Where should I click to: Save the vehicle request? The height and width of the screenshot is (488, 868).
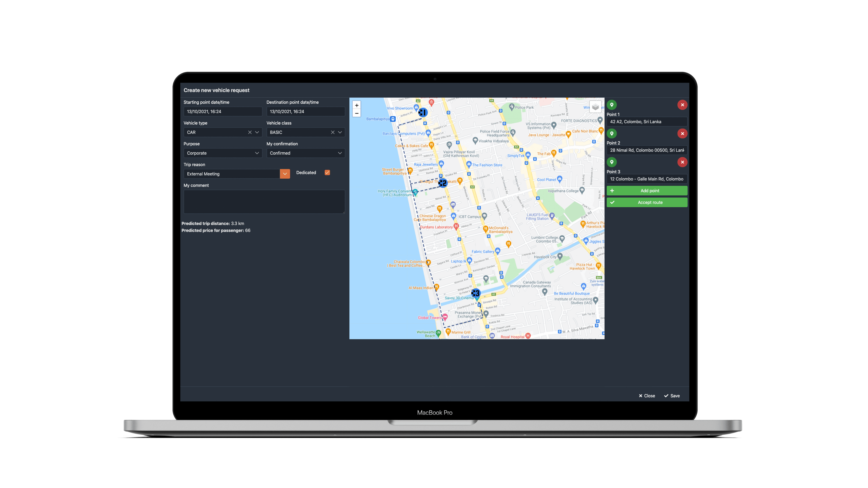coord(672,396)
